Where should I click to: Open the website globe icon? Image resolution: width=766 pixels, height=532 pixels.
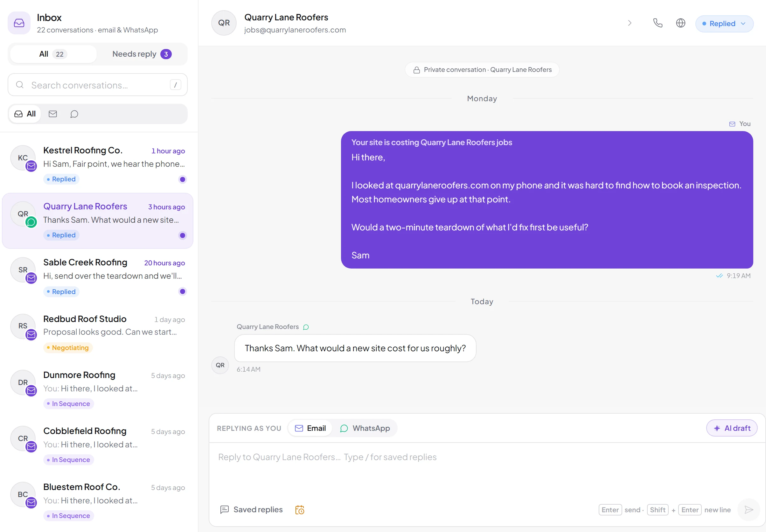(x=680, y=23)
